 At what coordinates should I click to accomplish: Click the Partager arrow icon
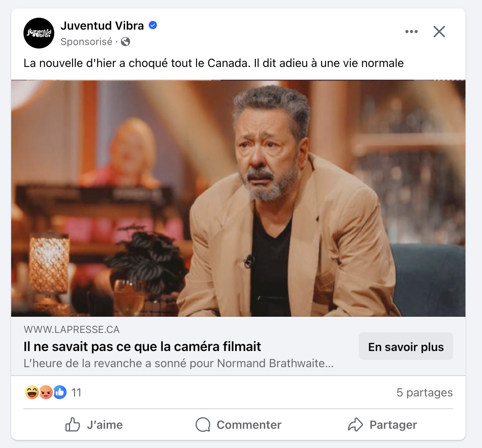(x=355, y=425)
